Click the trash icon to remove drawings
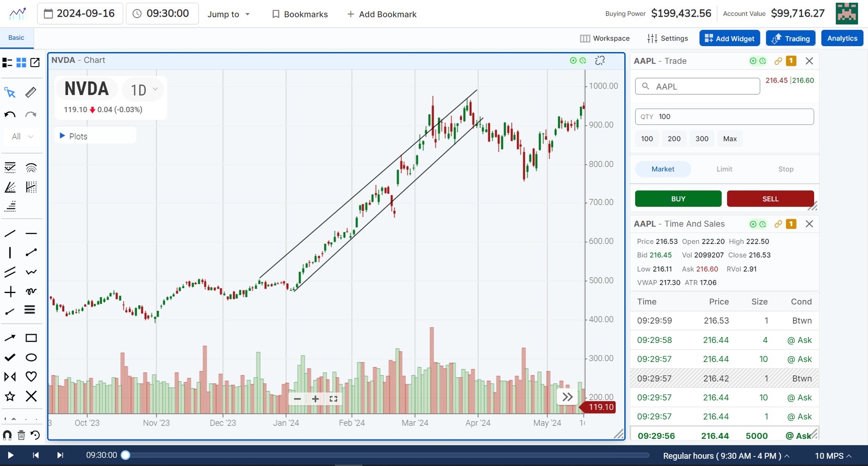The width and height of the screenshot is (868, 466). click(x=21, y=435)
